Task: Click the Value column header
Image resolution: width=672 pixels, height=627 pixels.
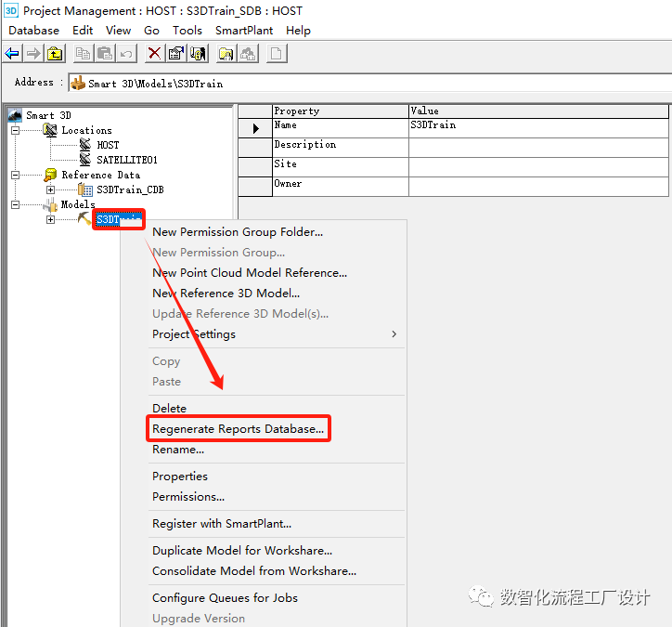Action: (538, 111)
